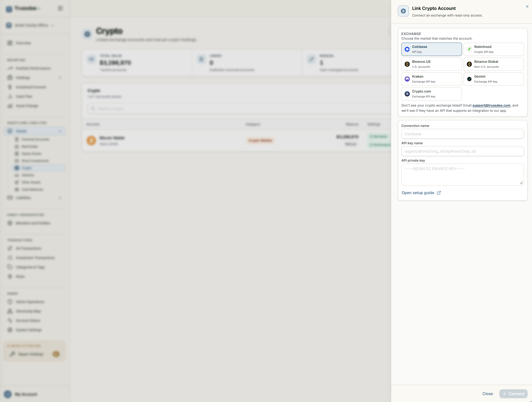532x402 pixels.
Task: Open the setup guide link
Action: 421,193
